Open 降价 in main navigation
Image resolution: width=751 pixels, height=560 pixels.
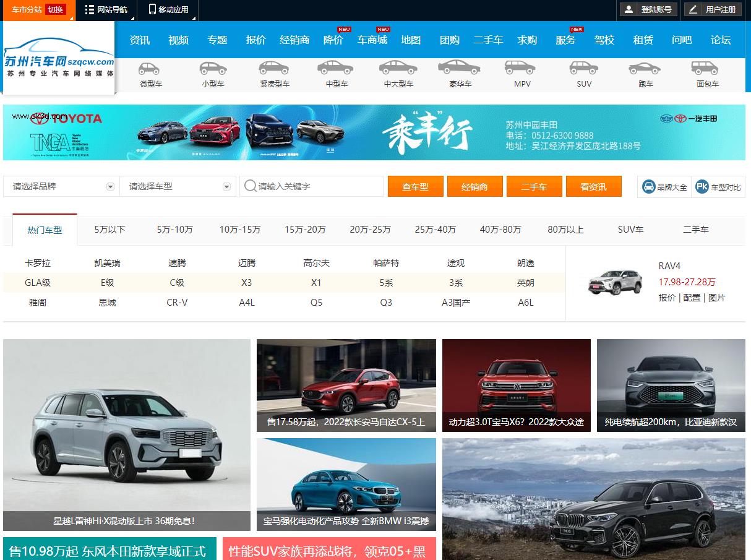click(x=333, y=40)
